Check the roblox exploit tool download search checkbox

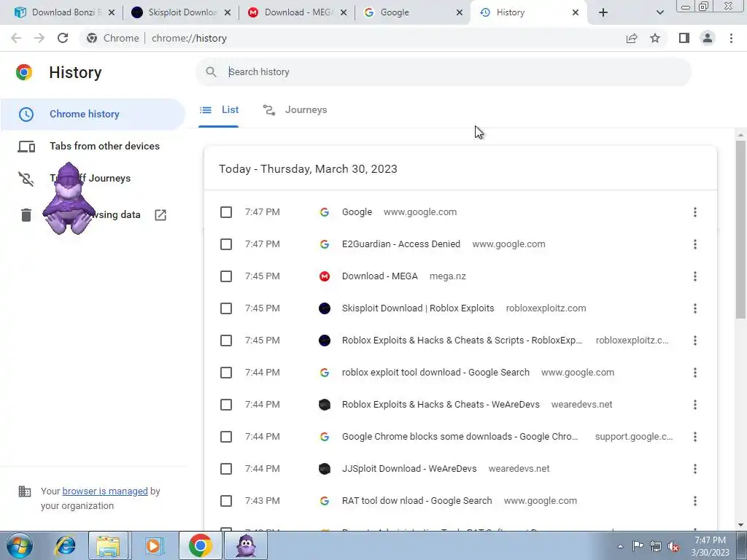click(226, 373)
